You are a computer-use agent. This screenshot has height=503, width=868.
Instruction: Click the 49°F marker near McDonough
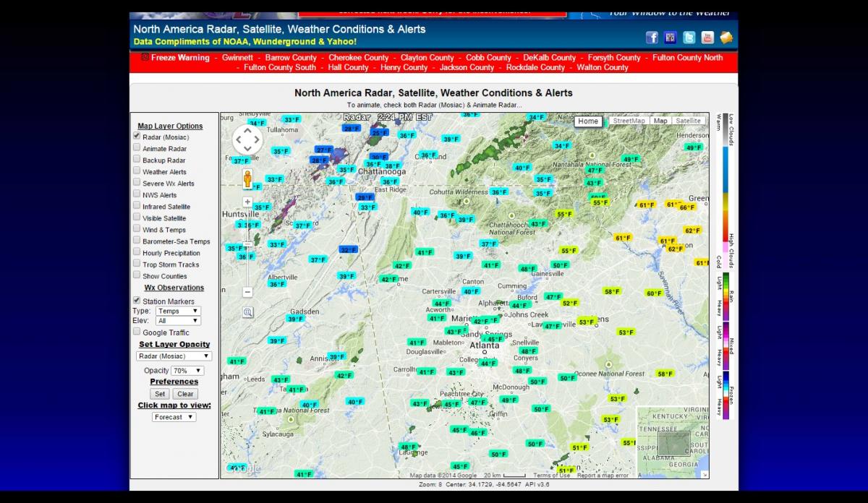509,400
